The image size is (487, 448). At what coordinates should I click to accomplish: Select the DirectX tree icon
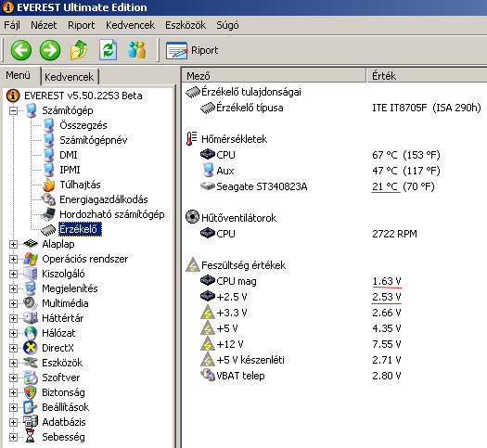coord(30,348)
